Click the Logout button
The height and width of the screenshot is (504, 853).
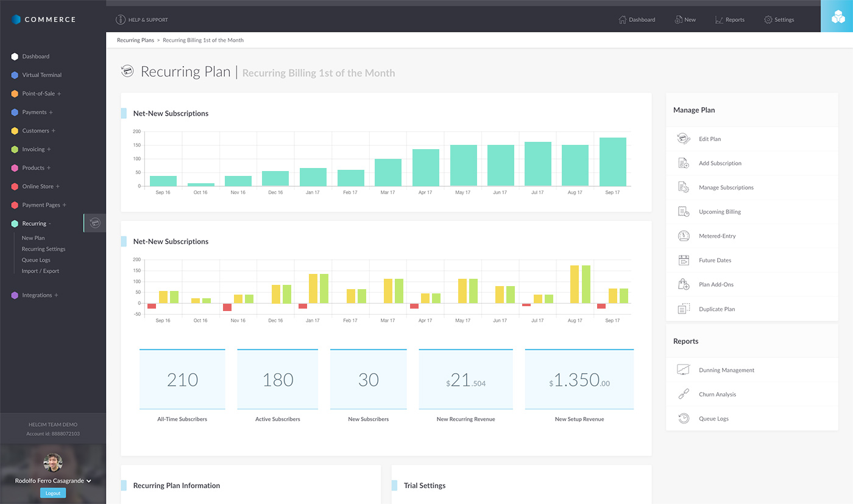coord(53,493)
